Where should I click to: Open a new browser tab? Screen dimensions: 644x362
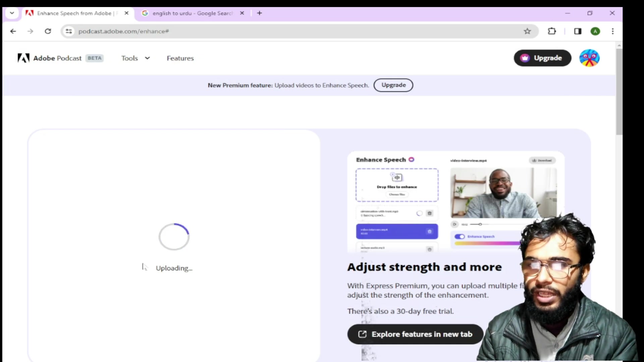(259, 13)
